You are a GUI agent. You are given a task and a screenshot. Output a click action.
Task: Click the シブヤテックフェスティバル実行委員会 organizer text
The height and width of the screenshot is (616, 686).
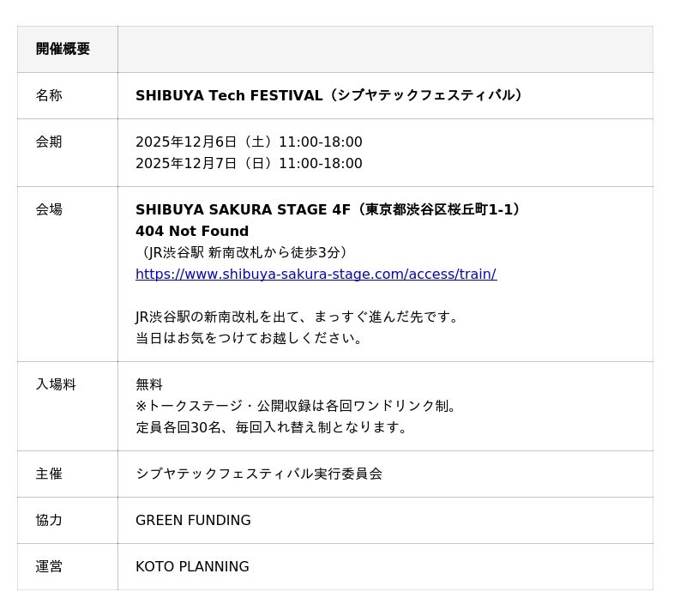(259, 474)
